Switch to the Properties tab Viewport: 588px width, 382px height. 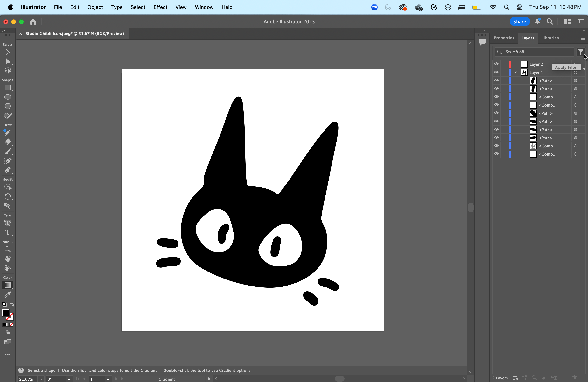504,38
